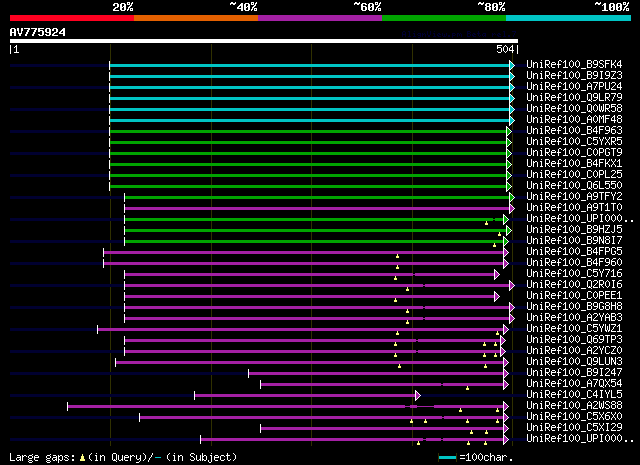Image resolution: width=640 pixels, height=465 pixels.
Task: Click the AV775924 query name label
Action: 38,32
